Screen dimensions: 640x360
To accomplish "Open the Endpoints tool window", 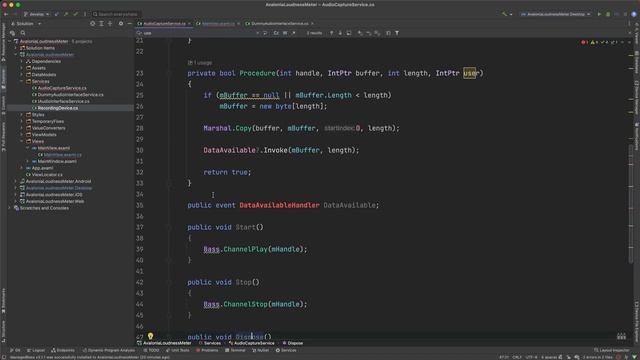I will (63, 350).
